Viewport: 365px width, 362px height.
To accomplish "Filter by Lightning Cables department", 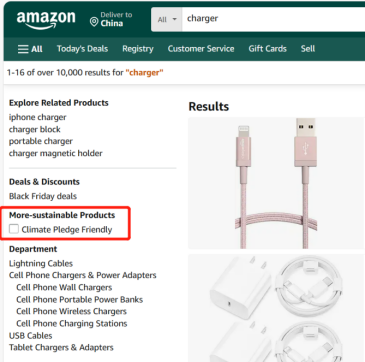I will coord(41,263).
